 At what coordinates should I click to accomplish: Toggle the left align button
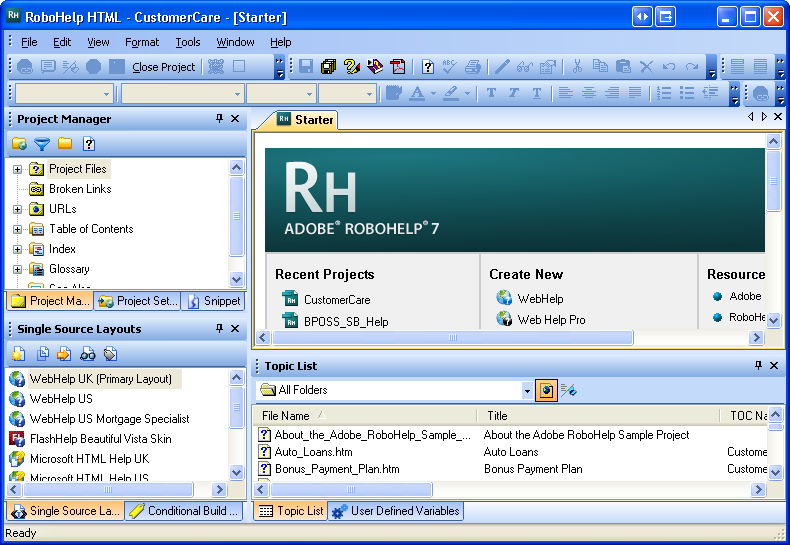pyautogui.click(x=566, y=93)
